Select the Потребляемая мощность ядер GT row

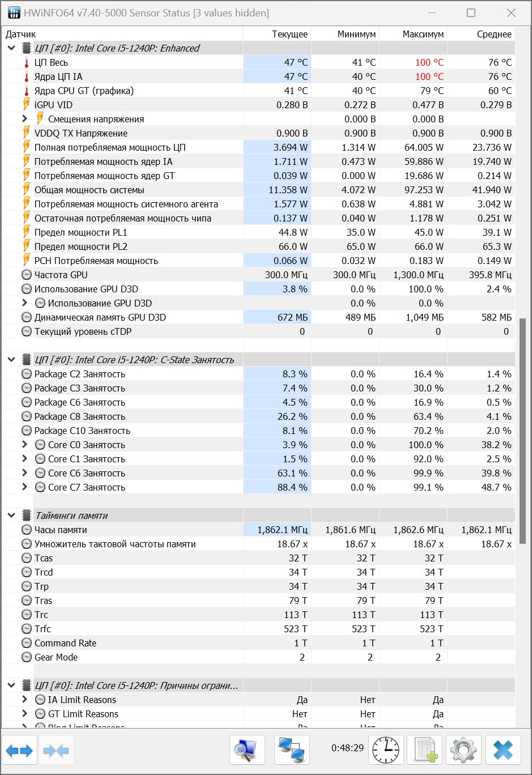(258, 176)
